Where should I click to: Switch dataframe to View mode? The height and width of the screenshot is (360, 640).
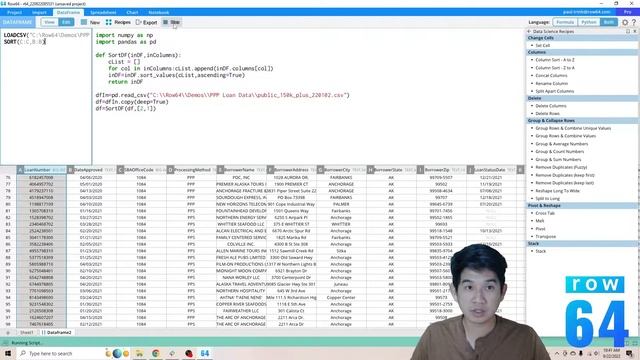[x=49, y=22]
